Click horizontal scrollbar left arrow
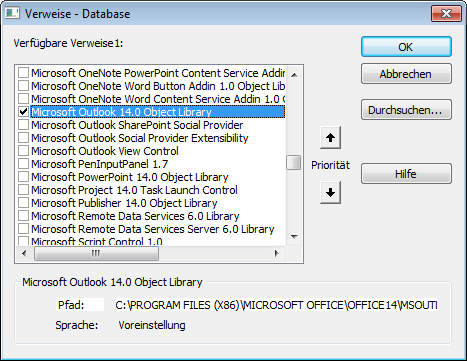 click(24, 254)
